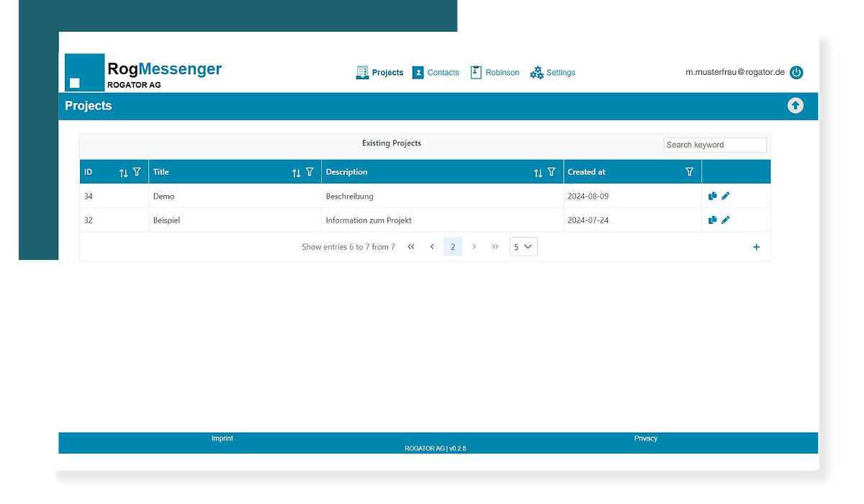Viewport: 864px width, 504px height.
Task: Log out using the power icon
Action: 796,72
